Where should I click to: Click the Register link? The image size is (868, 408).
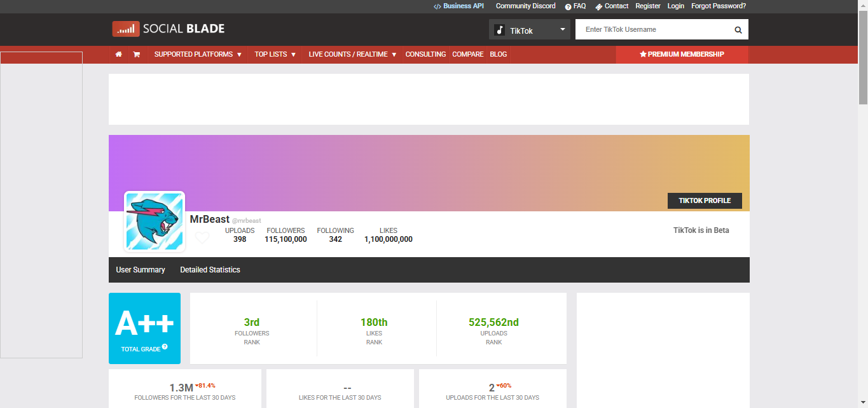point(648,6)
